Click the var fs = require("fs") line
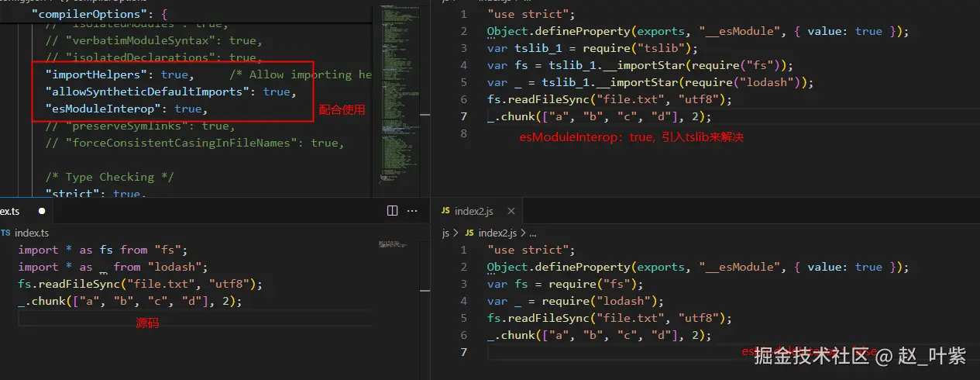 (566, 284)
